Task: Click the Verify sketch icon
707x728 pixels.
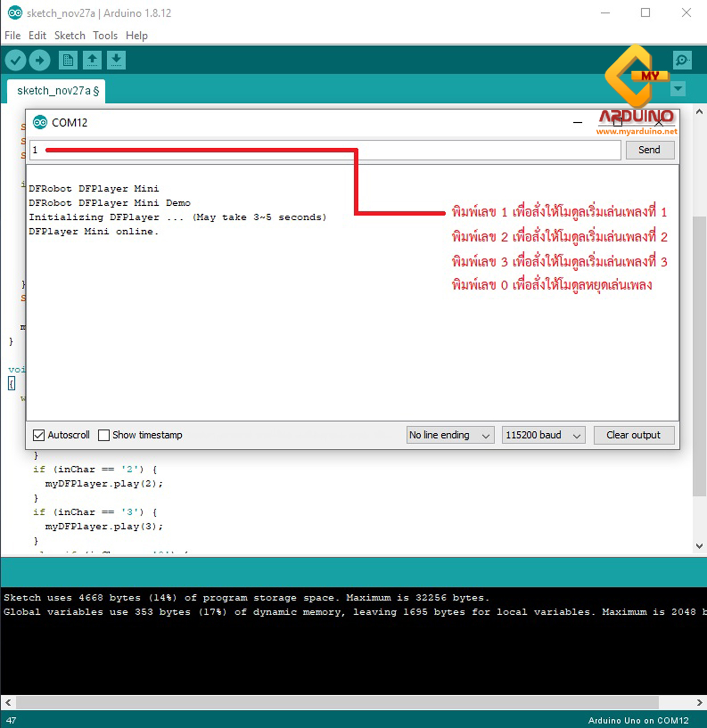Action: pos(15,60)
